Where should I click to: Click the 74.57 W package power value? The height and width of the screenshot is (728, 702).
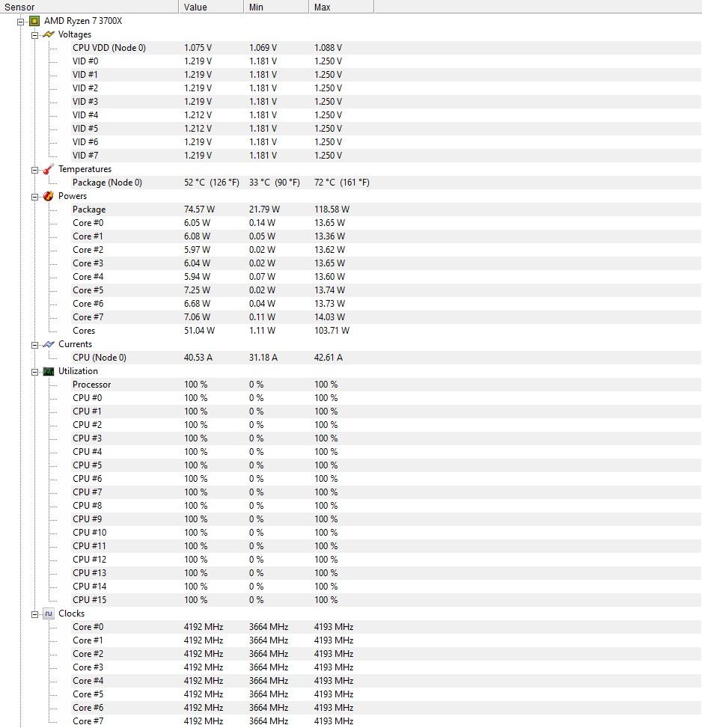[199, 209]
